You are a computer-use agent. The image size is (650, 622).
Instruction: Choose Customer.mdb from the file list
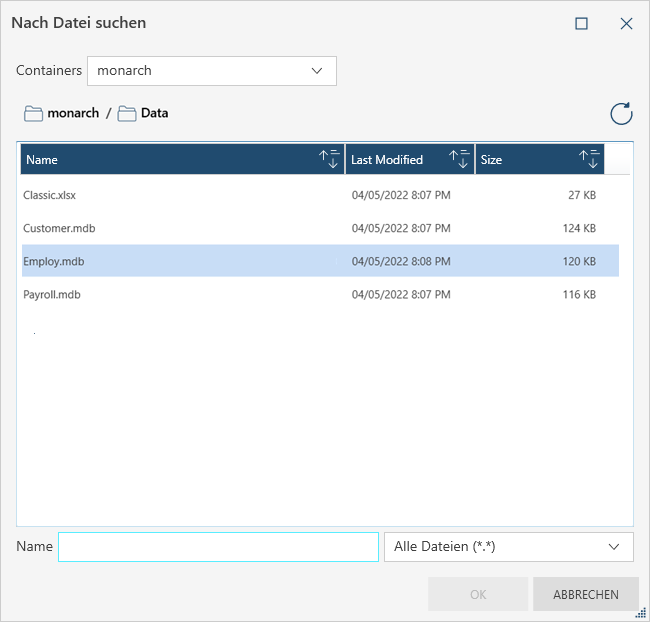pos(59,228)
